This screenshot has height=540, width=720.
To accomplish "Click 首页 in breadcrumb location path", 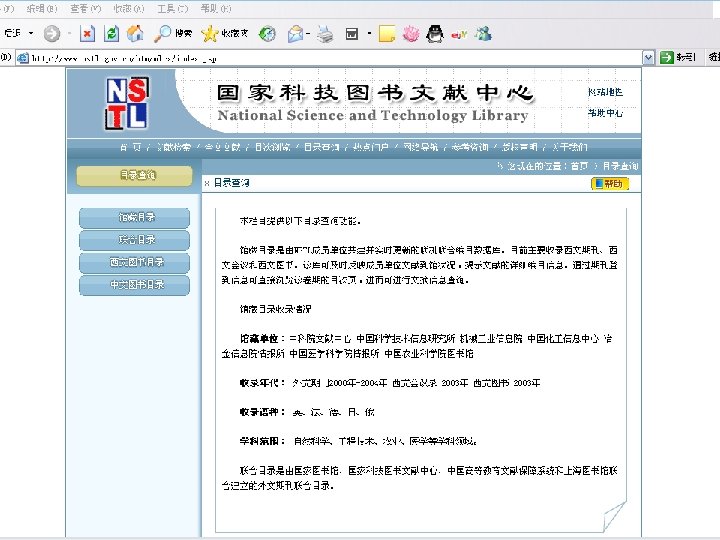I will [x=579, y=166].
